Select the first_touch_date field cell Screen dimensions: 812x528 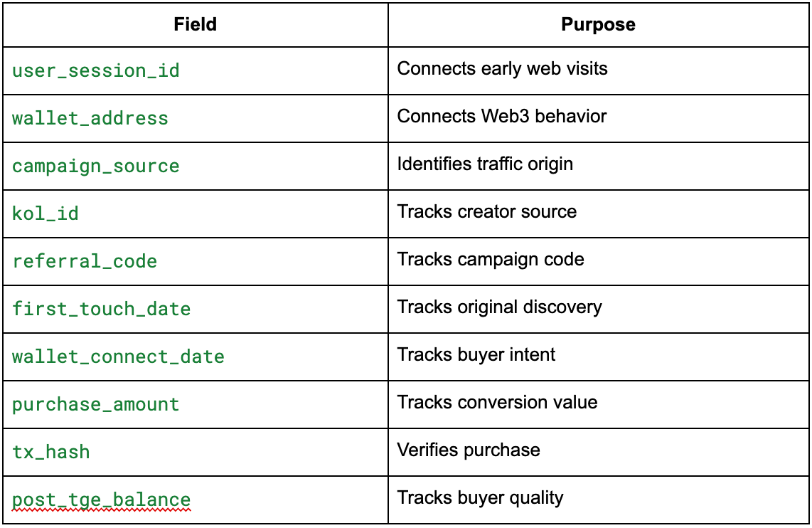[196, 309]
